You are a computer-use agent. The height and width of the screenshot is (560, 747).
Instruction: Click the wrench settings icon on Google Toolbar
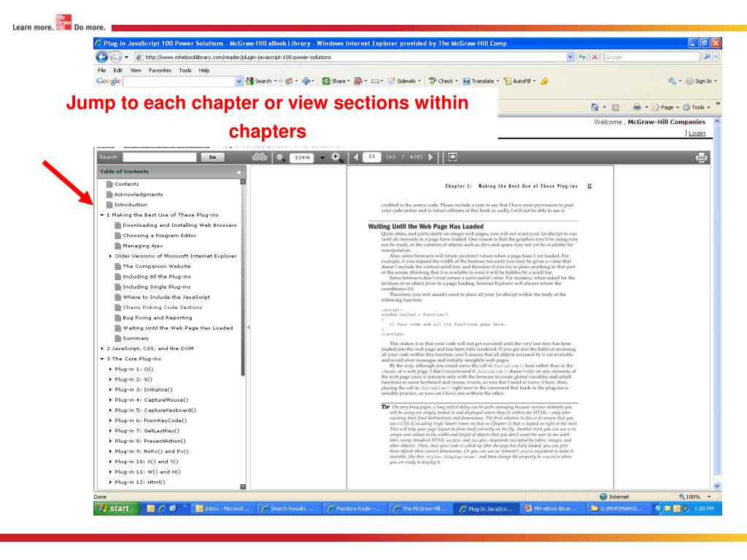672,82
